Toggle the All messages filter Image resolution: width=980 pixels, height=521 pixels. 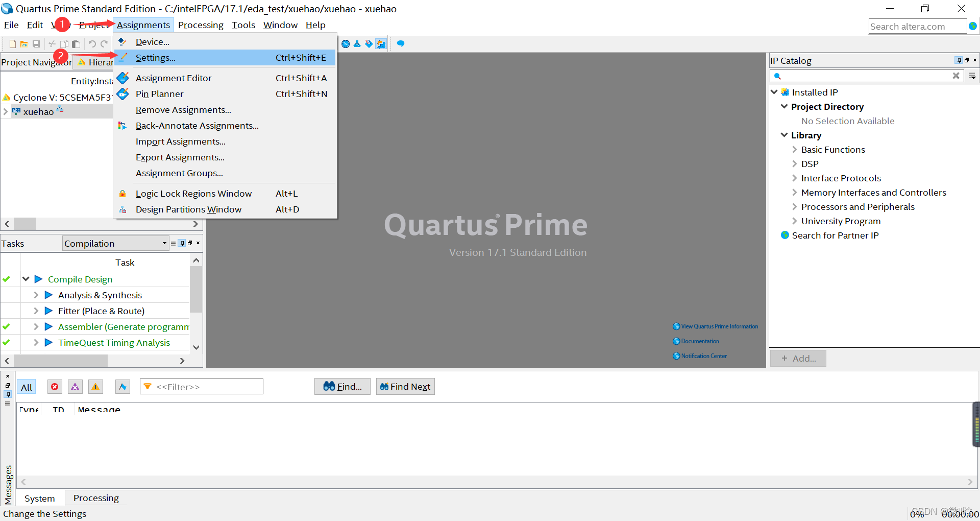(x=27, y=387)
